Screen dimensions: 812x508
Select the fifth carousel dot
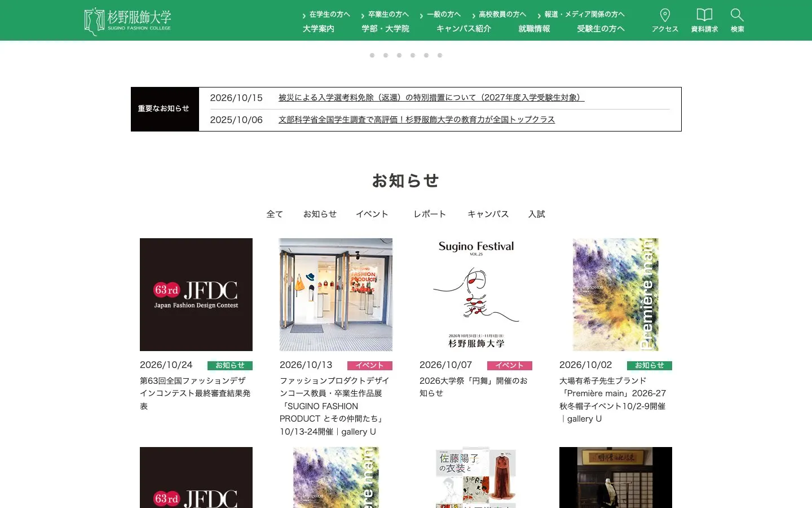(426, 55)
